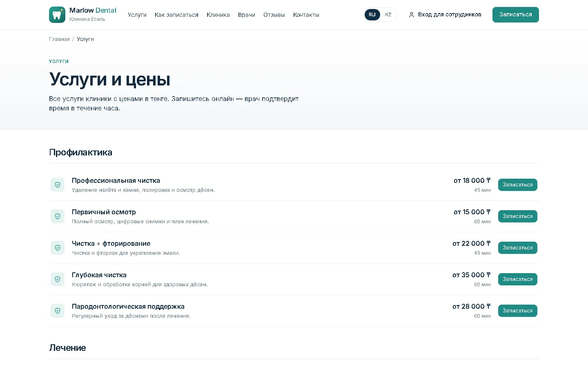Screen dimensions: 588x368
Task: Click the price от 35 000 ₸
Action: point(472,275)
